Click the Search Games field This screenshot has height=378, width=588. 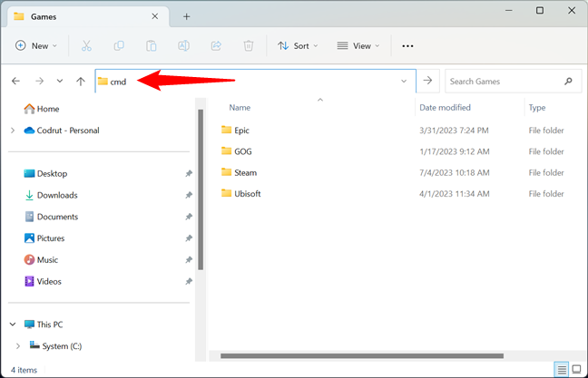coord(513,81)
